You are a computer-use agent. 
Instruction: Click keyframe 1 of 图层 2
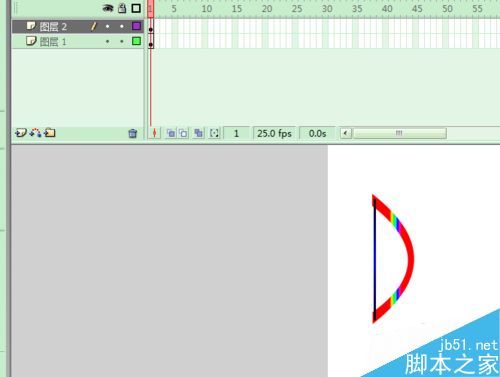point(151,26)
